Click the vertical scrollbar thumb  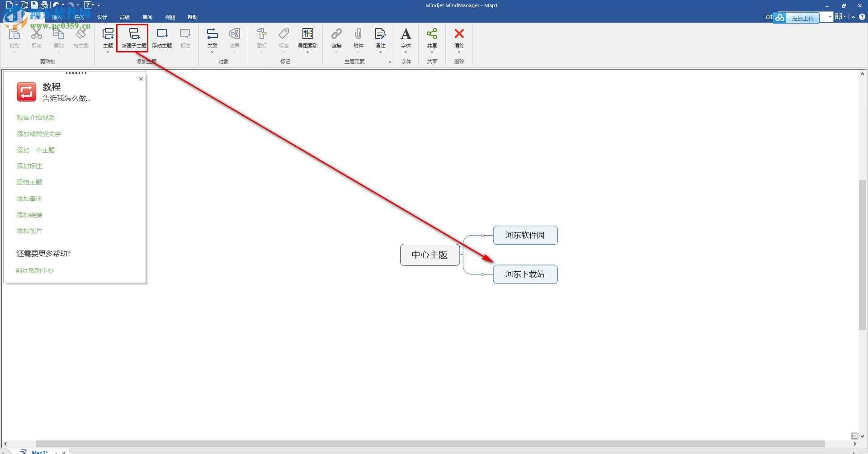pos(862,255)
